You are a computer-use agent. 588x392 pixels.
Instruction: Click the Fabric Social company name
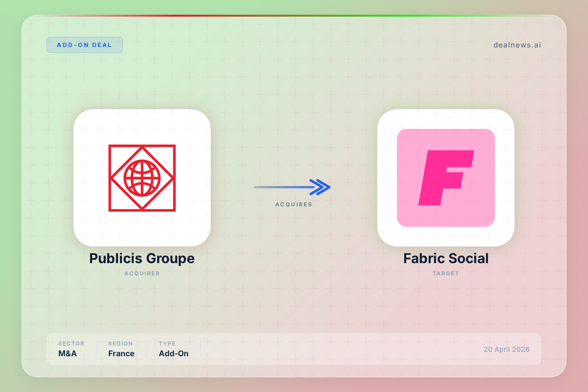(445, 258)
